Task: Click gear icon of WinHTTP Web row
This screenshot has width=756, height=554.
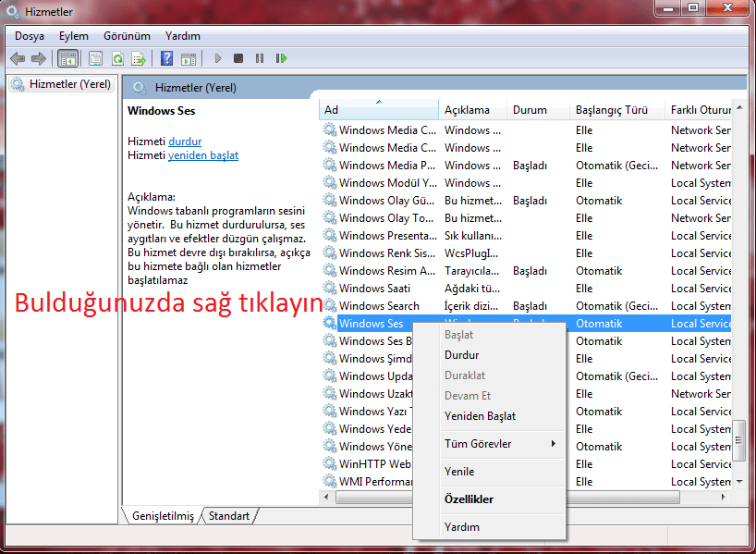Action: tap(330, 463)
